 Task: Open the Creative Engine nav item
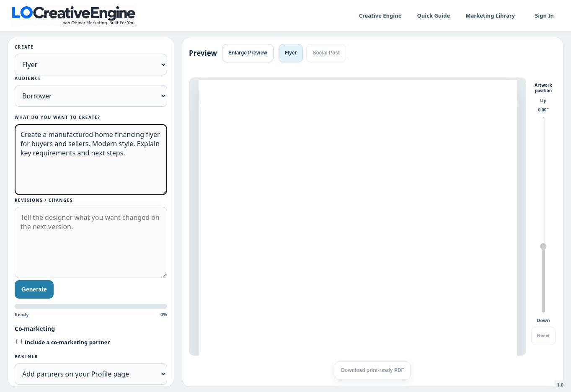(x=380, y=16)
